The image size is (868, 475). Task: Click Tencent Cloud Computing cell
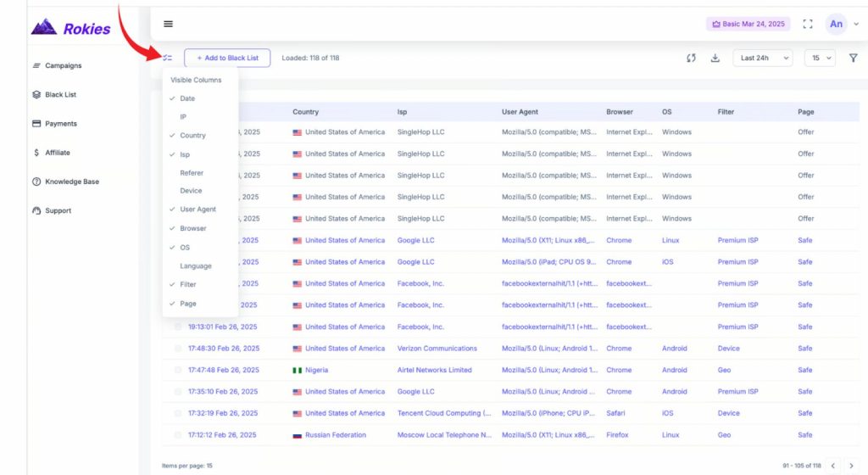444,413
